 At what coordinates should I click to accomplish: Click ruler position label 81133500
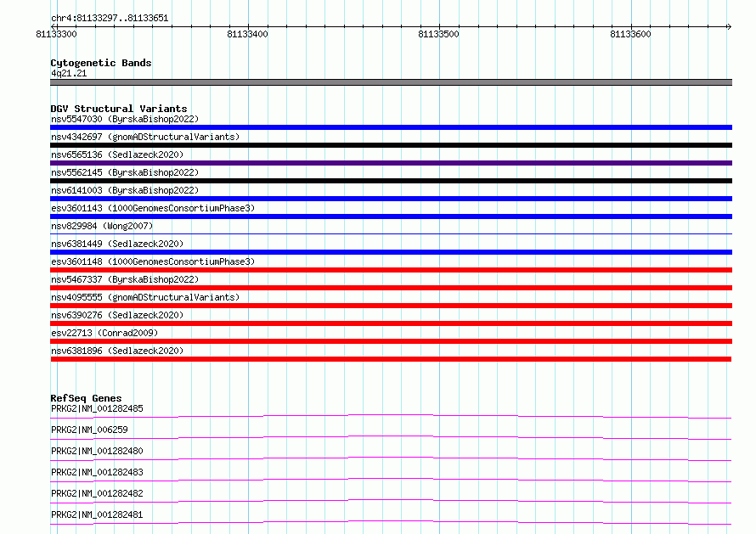pyautogui.click(x=439, y=34)
